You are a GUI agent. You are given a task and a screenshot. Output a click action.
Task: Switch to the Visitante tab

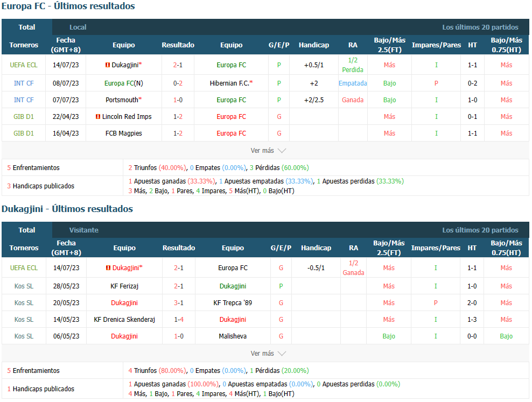point(84,230)
